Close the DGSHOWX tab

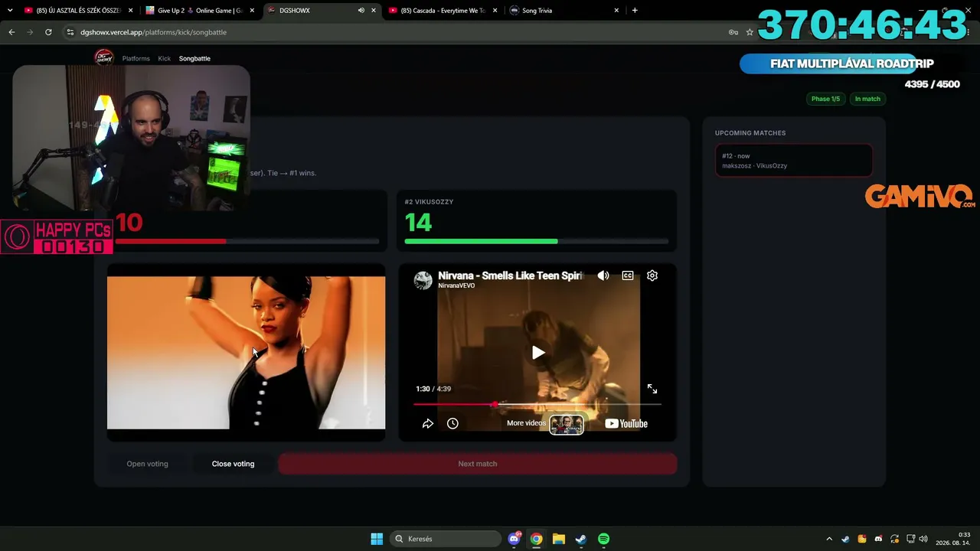click(374, 11)
